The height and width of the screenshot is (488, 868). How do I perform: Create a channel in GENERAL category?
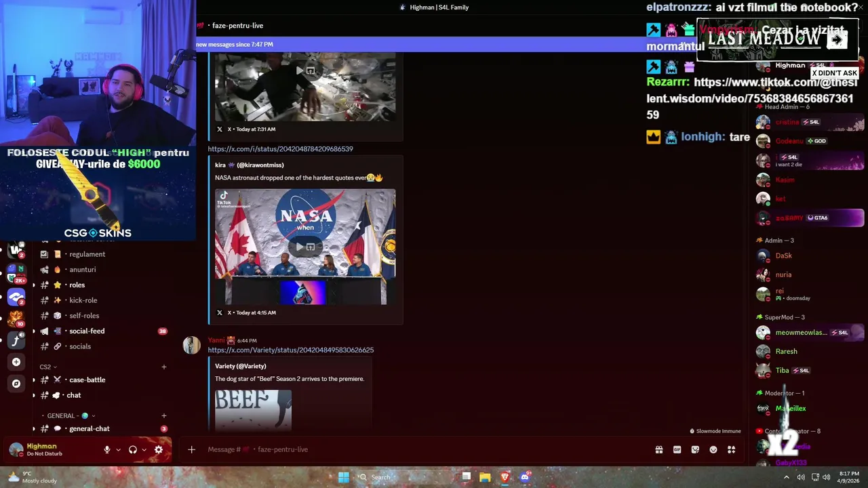pos(163,416)
